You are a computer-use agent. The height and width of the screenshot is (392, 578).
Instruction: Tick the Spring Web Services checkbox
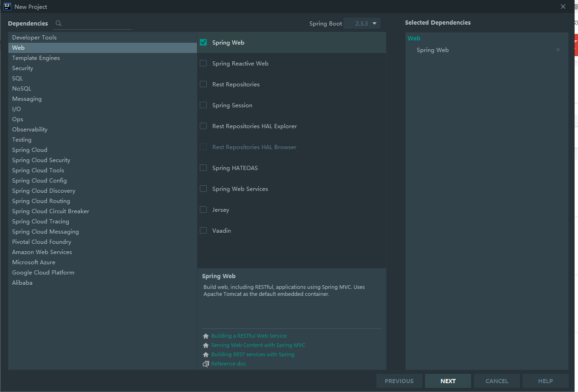pyautogui.click(x=203, y=189)
